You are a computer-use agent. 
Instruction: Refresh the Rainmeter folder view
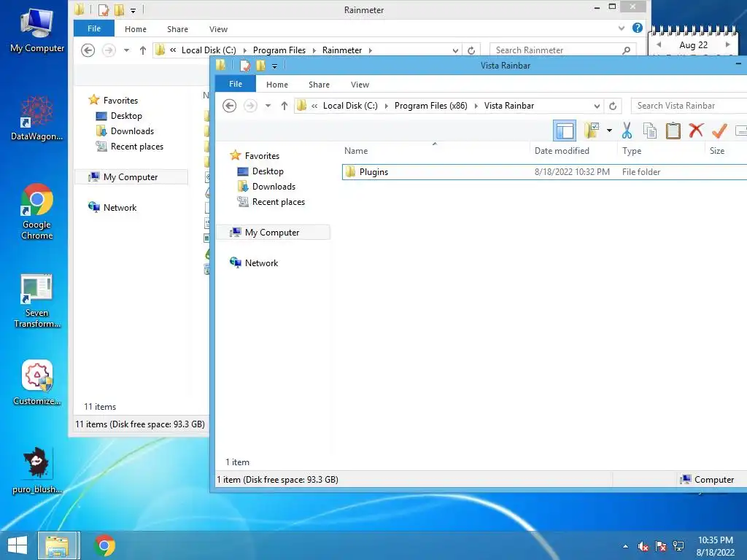(471, 50)
